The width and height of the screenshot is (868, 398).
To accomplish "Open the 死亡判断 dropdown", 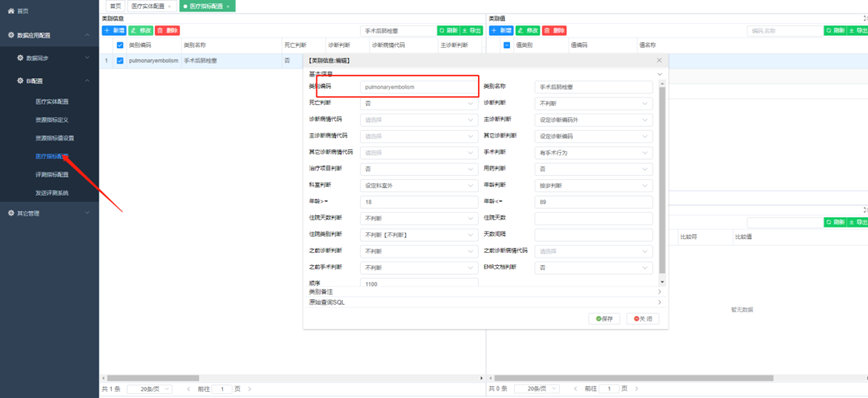I will (x=419, y=104).
